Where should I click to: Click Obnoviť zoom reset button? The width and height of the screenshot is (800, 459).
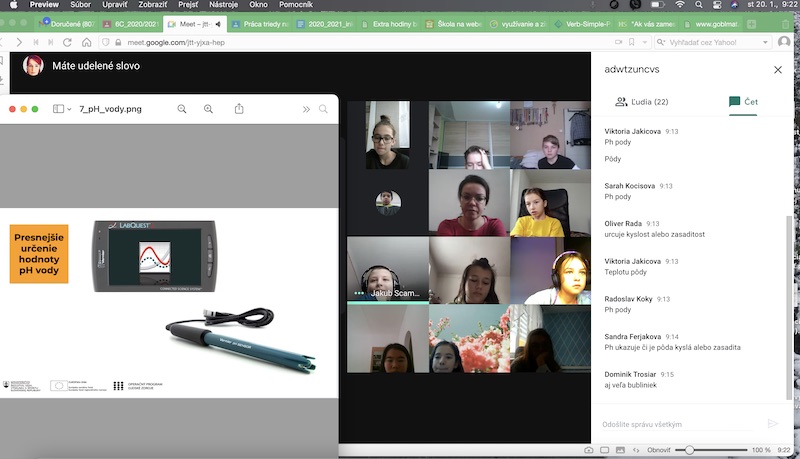pyautogui.click(x=659, y=450)
